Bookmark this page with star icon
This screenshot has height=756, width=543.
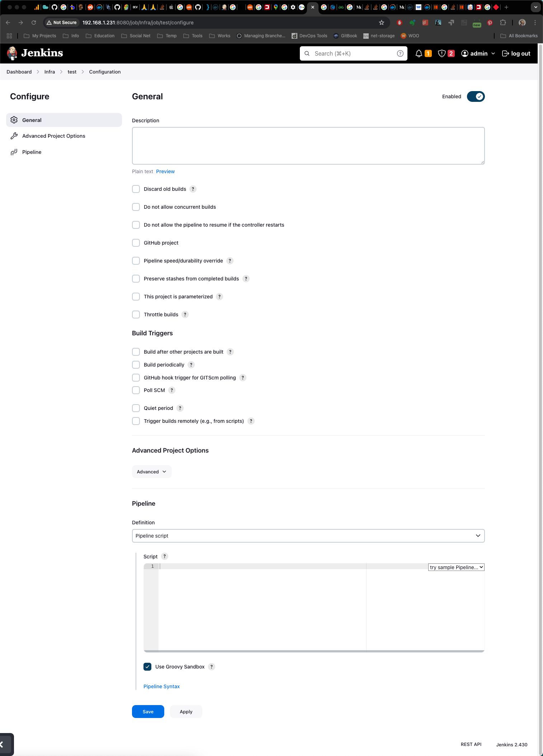click(382, 23)
